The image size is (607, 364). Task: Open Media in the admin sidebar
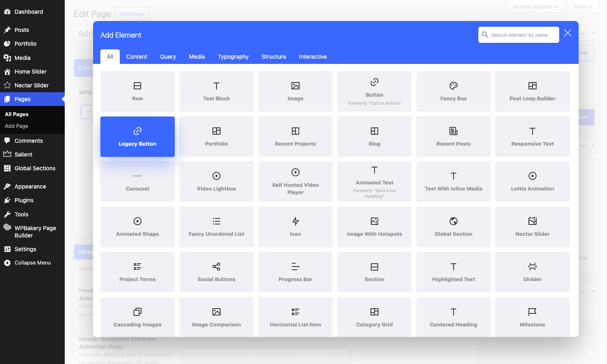32,58
